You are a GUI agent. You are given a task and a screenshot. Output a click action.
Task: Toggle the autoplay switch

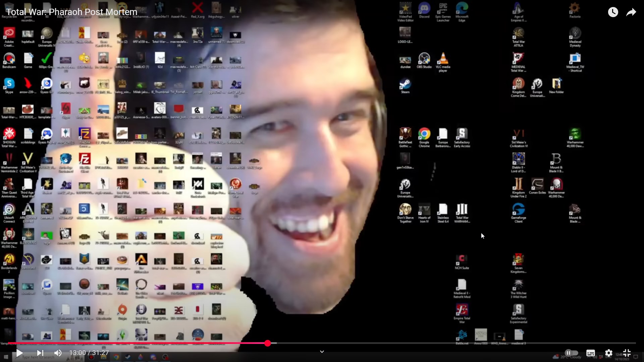click(x=572, y=353)
